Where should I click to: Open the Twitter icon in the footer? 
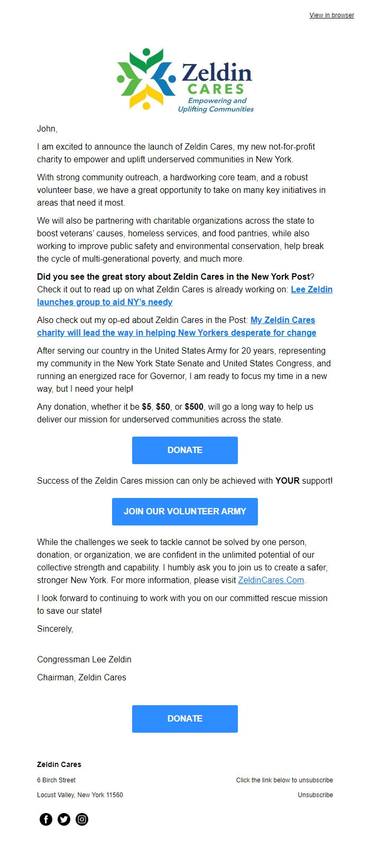tap(63, 820)
